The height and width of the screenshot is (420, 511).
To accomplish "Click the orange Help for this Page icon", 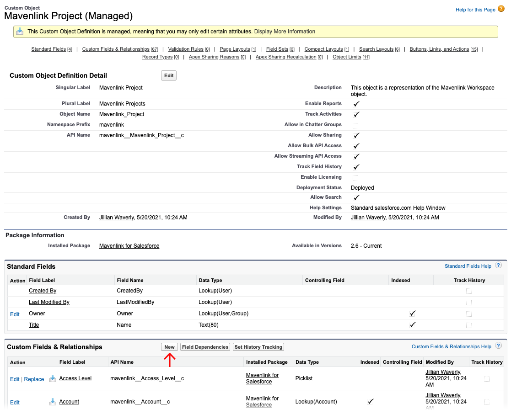I will pos(501,9).
